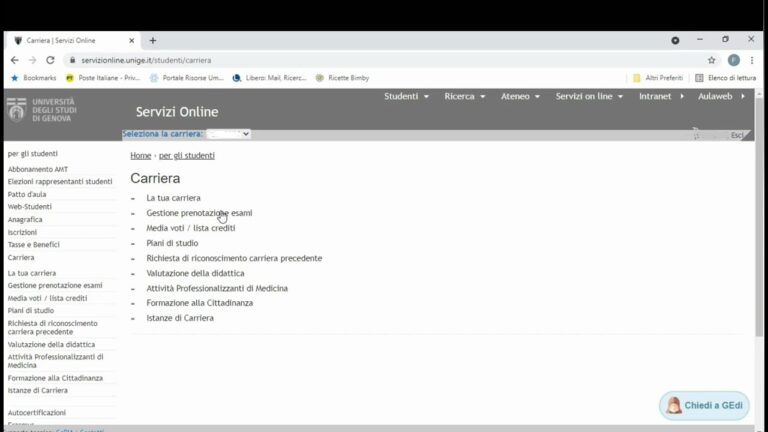768x432 pixels.
Task: Select Elezioni rappresentanti studenti in sidebar
Action: click(x=60, y=181)
